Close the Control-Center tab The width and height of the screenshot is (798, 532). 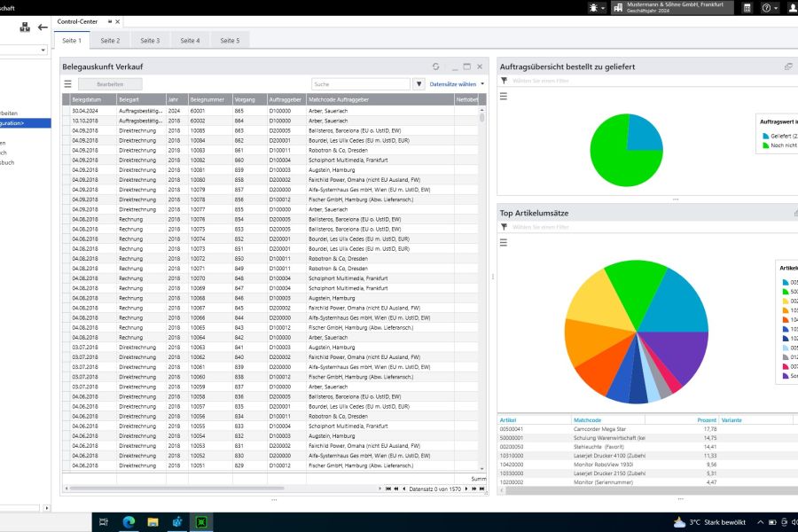pos(118,21)
